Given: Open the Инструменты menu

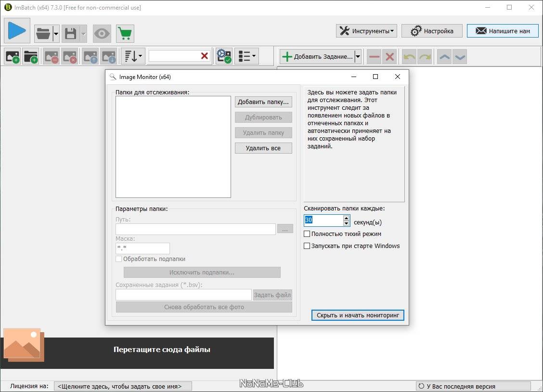Looking at the screenshot, I should click(366, 31).
